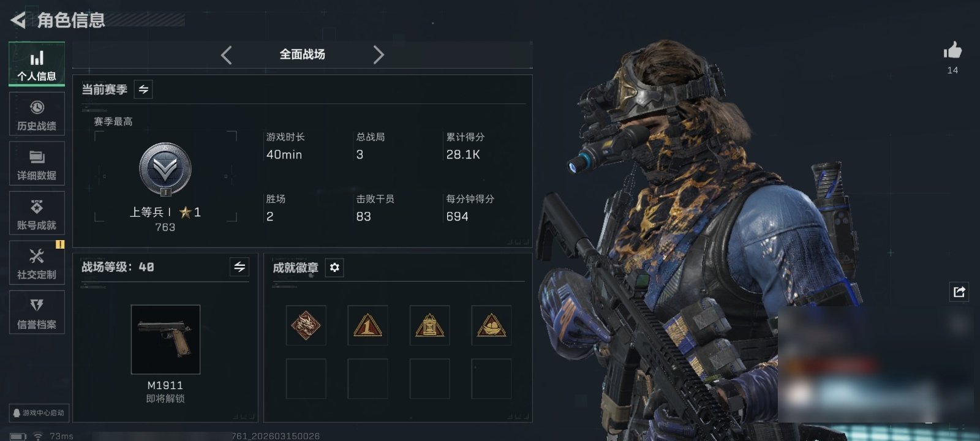Select the fourth triangle achievement badge
The width and height of the screenshot is (980, 441).
pos(491,325)
